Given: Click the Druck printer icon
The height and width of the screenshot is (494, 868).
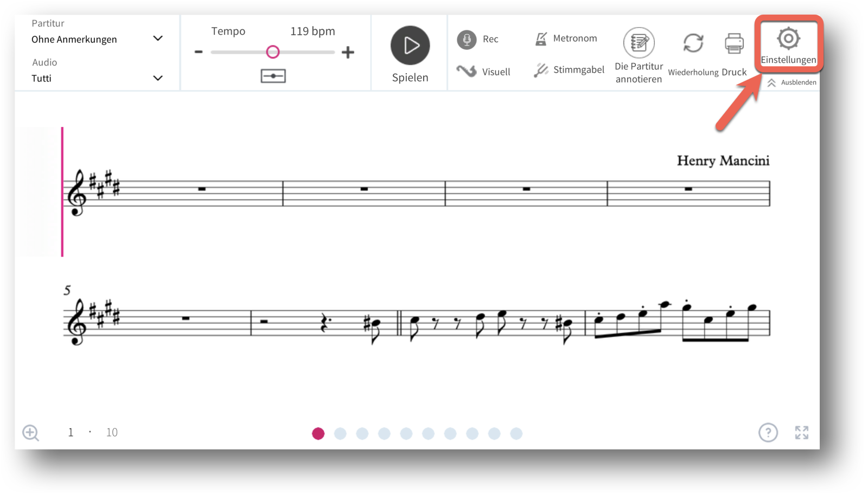Looking at the screenshot, I should 734,43.
